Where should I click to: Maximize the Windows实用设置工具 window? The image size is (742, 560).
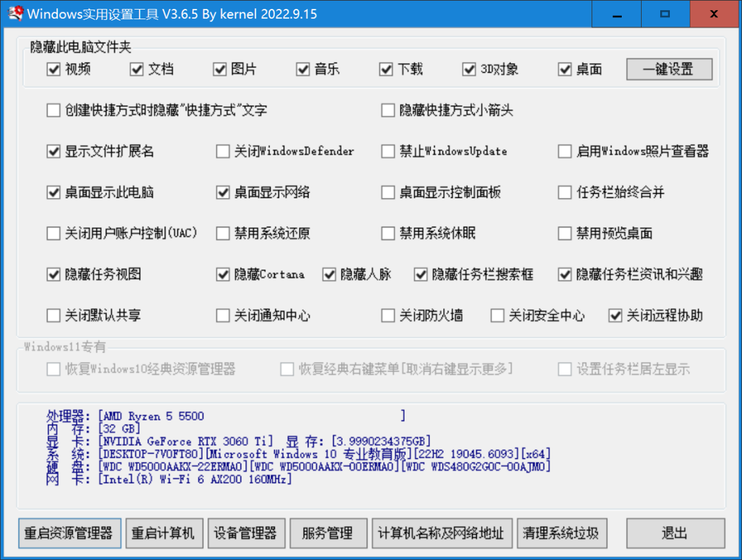coord(665,14)
